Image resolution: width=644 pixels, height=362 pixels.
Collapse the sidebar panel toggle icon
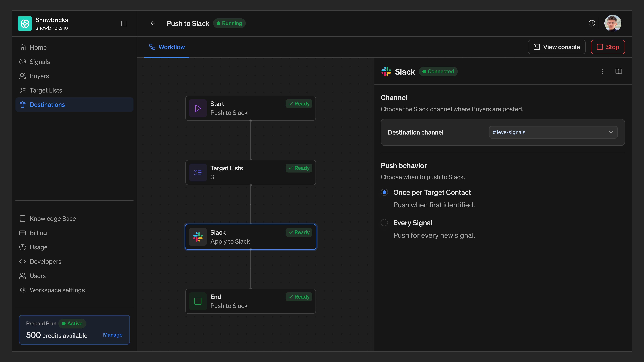[x=124, y=23]
